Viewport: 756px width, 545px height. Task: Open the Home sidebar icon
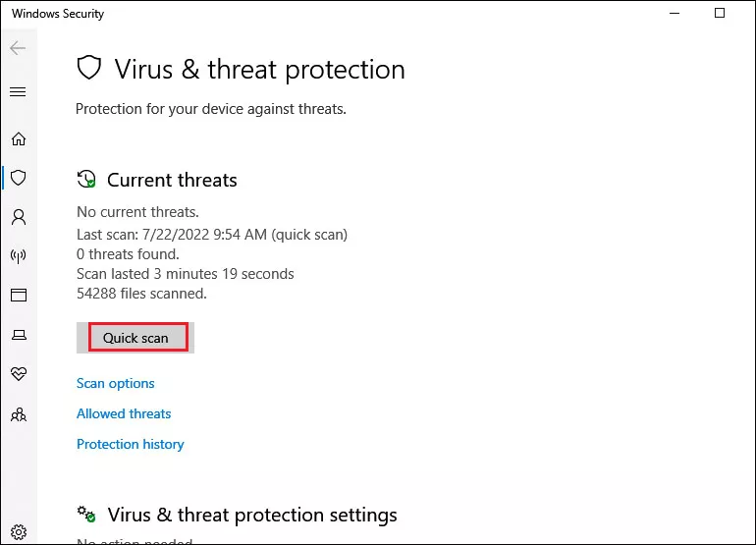tap(19, 138)
